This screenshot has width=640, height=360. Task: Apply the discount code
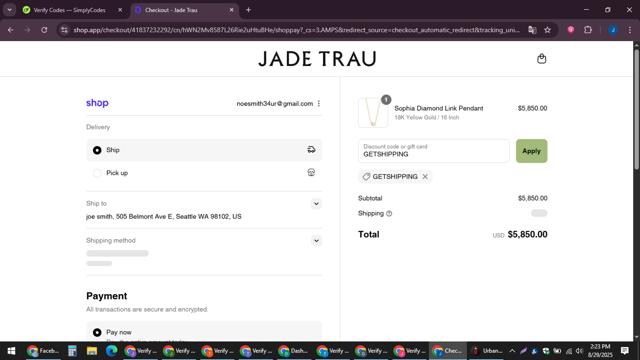(531, 151)
